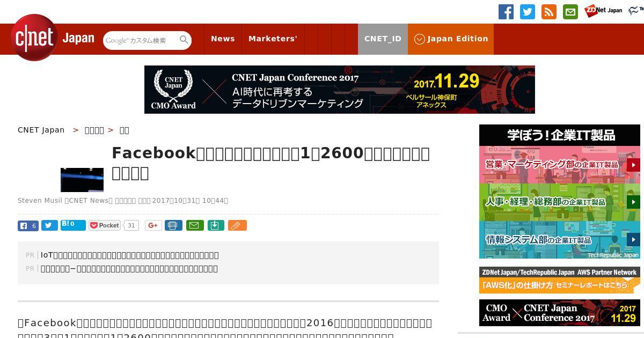644x338 pixels.
Task: Click the teal download/save icon
Action: pyautogui.click(x=216, y=225)
